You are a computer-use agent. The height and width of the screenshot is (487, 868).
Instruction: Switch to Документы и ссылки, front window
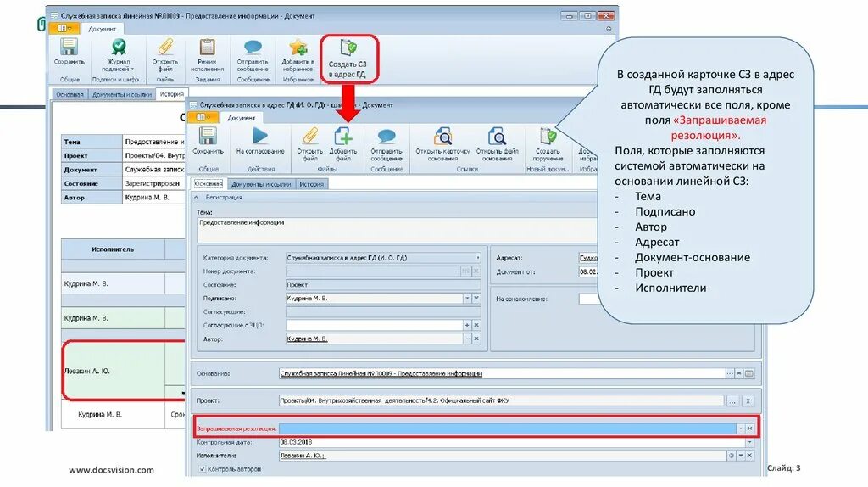pyautogui.click(x=261, y=184)
